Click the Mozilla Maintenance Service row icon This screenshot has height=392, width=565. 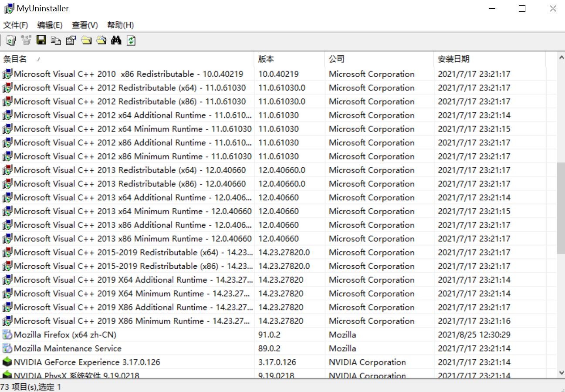point(7,348)
